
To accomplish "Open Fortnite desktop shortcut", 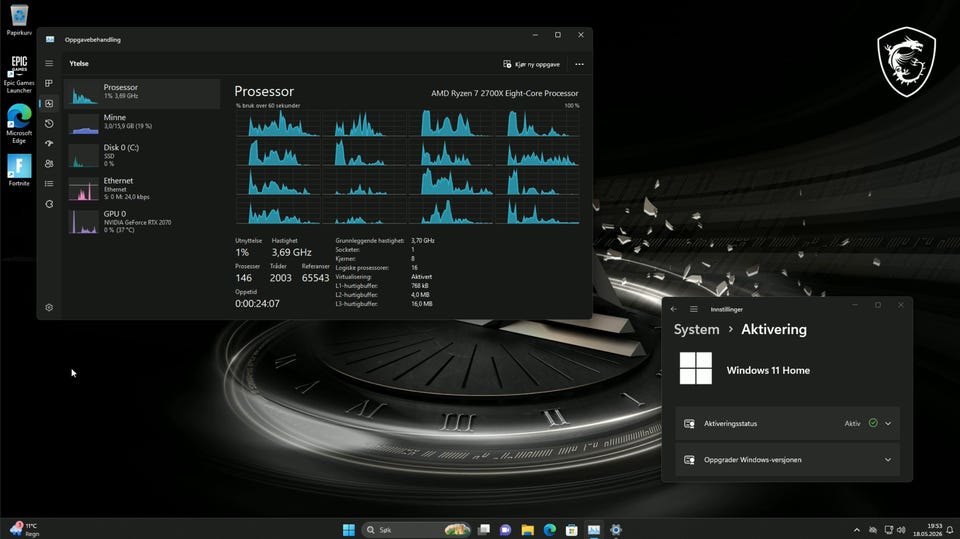I will [x=19, y=170].
